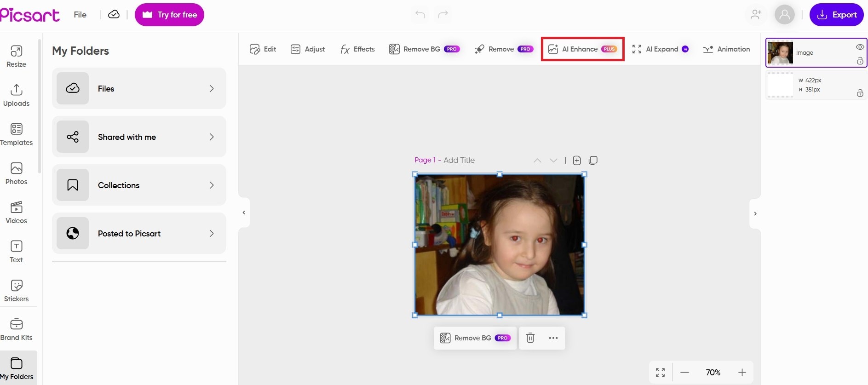Viewport: 868px width, 385px height.
Task: Select the Image layer thumbnail
Action: pyautogui.click(x=780, y=53)
